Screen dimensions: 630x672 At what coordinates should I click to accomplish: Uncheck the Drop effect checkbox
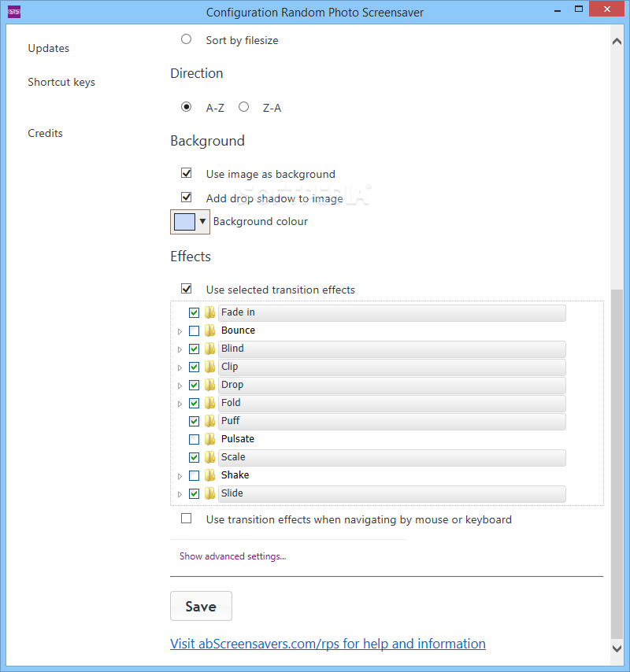[194, 386]
